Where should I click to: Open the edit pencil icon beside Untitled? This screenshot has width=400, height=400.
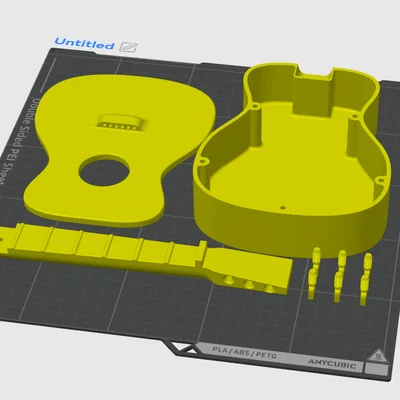click(128, 47)
